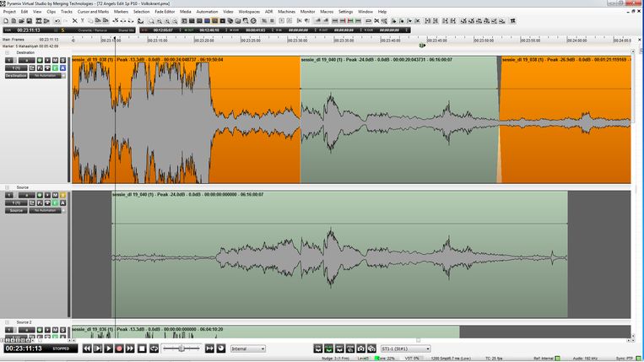Viewport: 644px width, 362px height.
Task: Mute the Destination track
Action: (55, 60)
